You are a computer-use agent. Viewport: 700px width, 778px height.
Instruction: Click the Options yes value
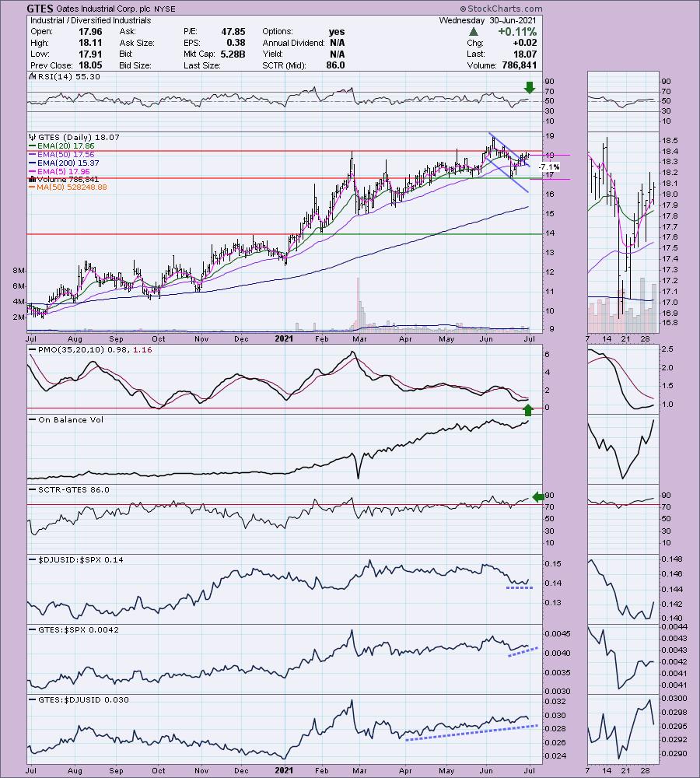(337, 31)
